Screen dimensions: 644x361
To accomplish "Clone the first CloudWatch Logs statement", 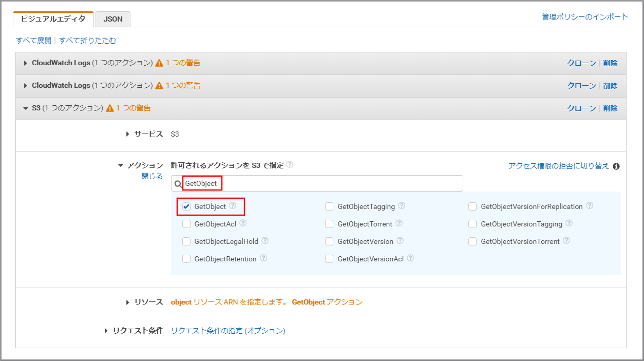I will pos(581,63).
